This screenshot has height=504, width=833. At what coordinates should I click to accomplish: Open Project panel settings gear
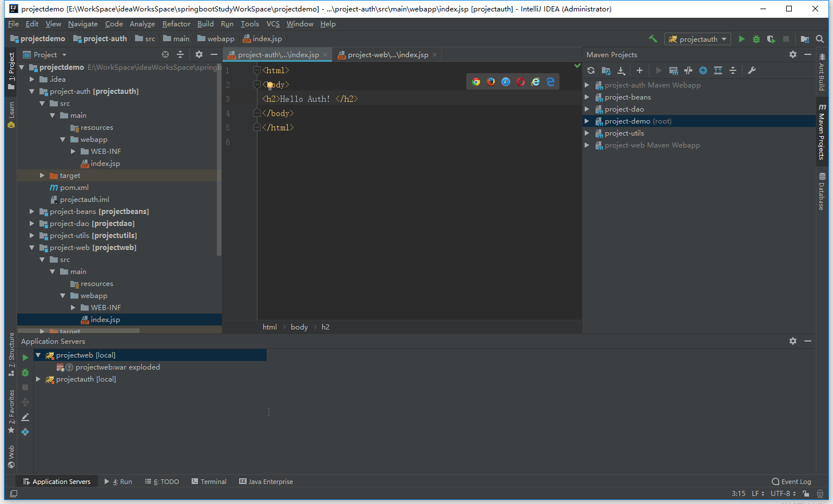tap(199, 54)
